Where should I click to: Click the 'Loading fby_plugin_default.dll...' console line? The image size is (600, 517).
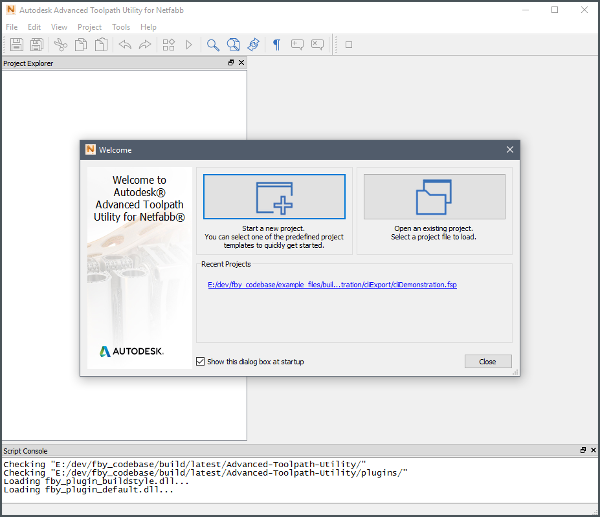[88, 490]
